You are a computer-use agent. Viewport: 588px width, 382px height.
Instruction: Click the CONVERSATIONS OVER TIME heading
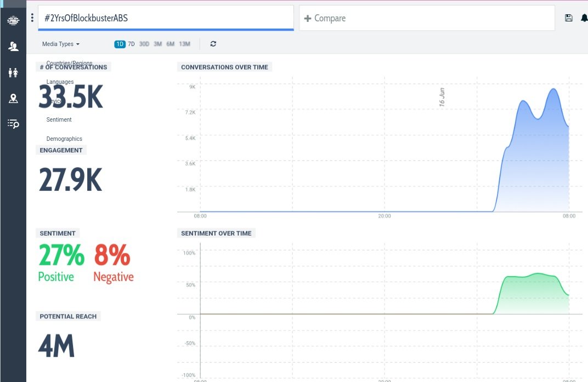224,67
